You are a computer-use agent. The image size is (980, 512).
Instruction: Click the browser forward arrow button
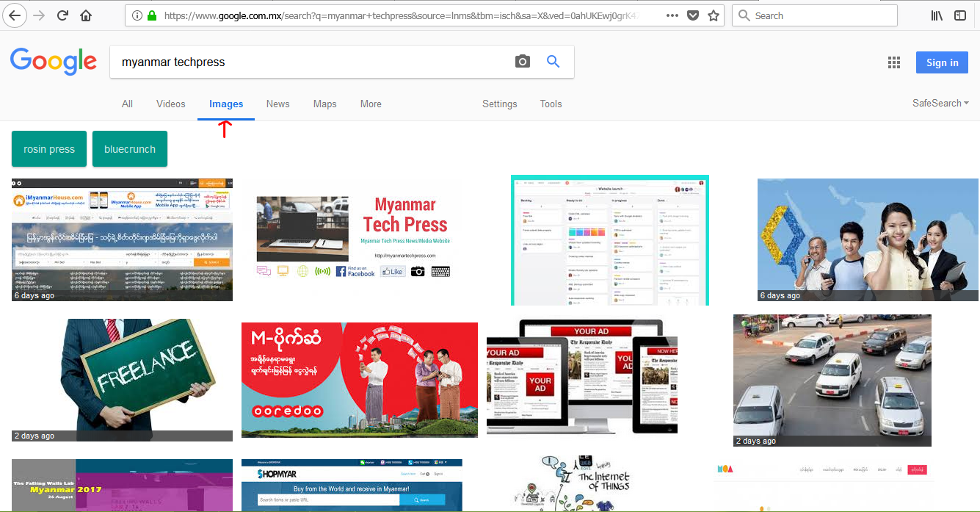tap(39, 15)
